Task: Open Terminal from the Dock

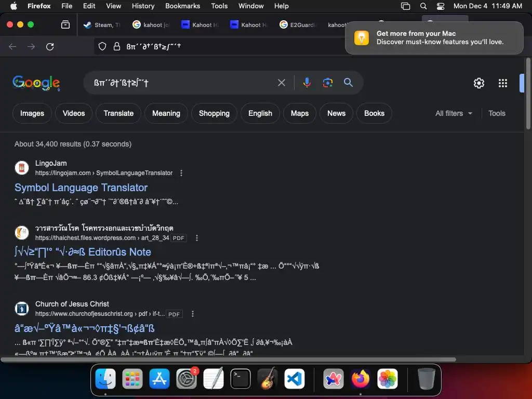Action: [x=241, y=378]
